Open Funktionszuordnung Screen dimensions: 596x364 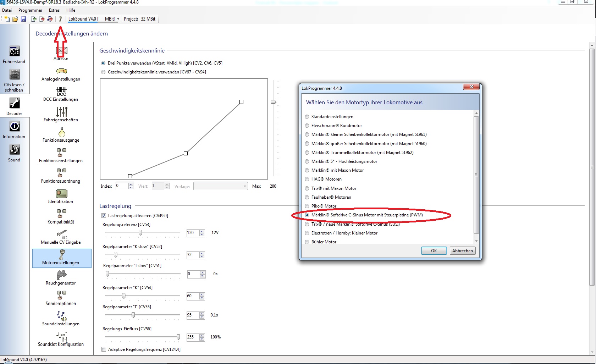click(61, 176)
